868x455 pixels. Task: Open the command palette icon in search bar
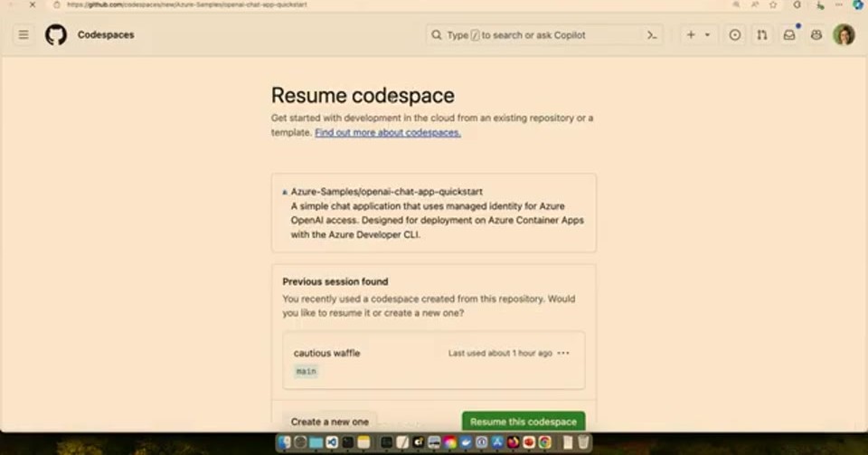pos(652,35)
